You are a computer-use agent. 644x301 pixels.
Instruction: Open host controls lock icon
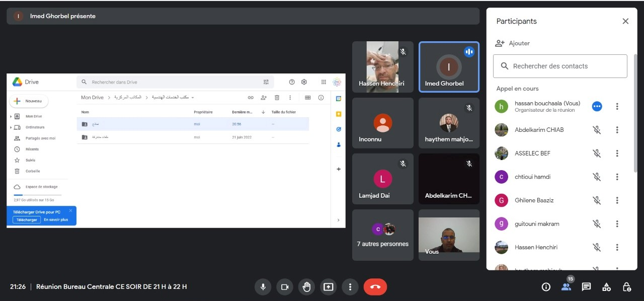[626, 287]
